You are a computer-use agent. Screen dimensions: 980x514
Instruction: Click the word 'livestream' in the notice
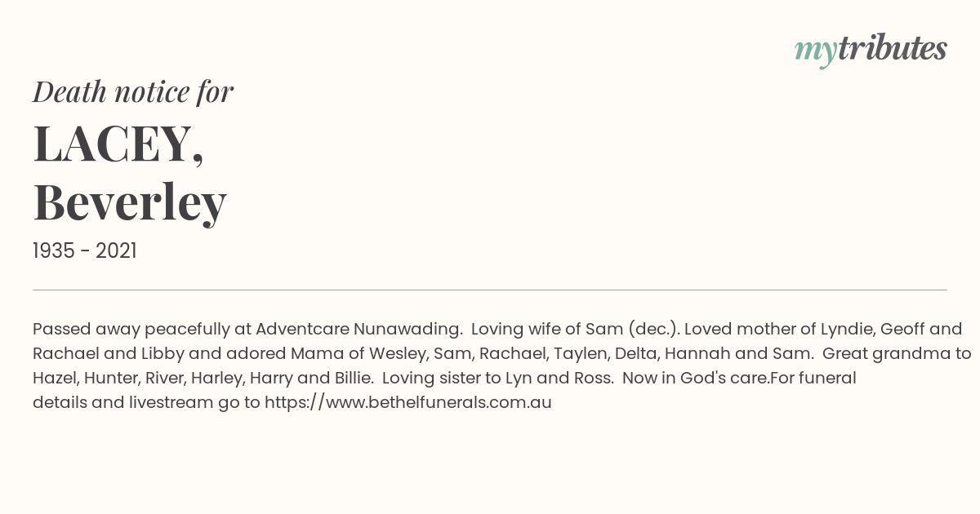coord(171,402)
